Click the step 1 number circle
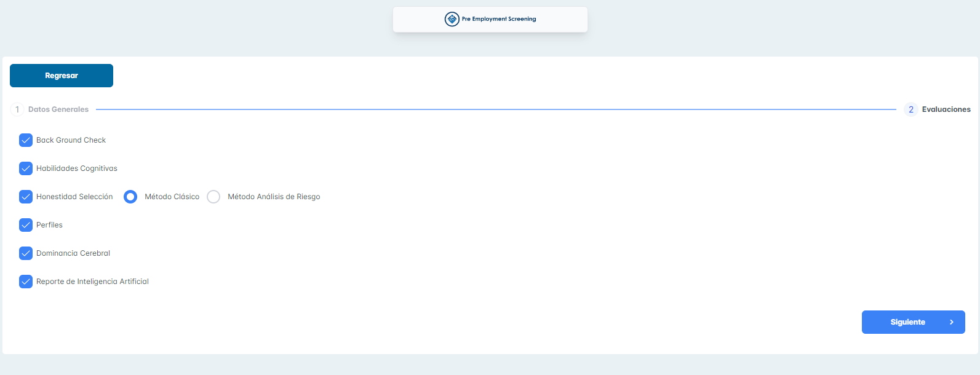 (17, 109)
